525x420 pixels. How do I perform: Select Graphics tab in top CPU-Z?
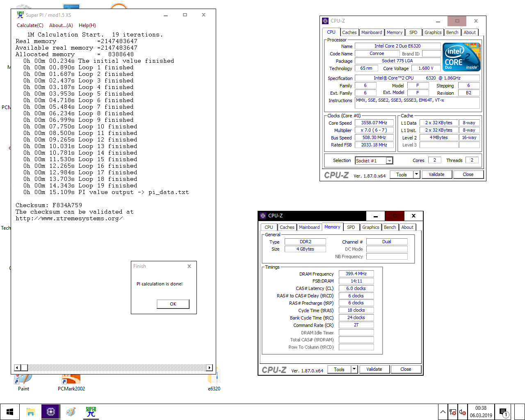[433, 32]
